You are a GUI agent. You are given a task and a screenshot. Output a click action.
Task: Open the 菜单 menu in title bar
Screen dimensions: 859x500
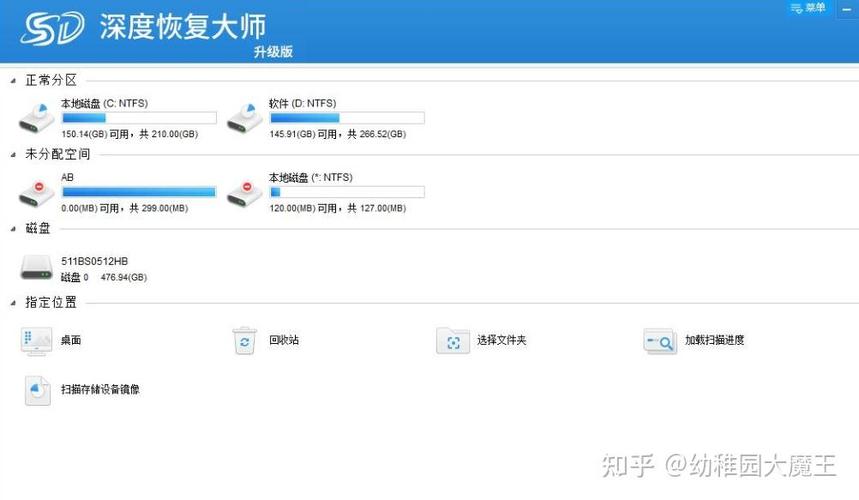pos(808,8)
